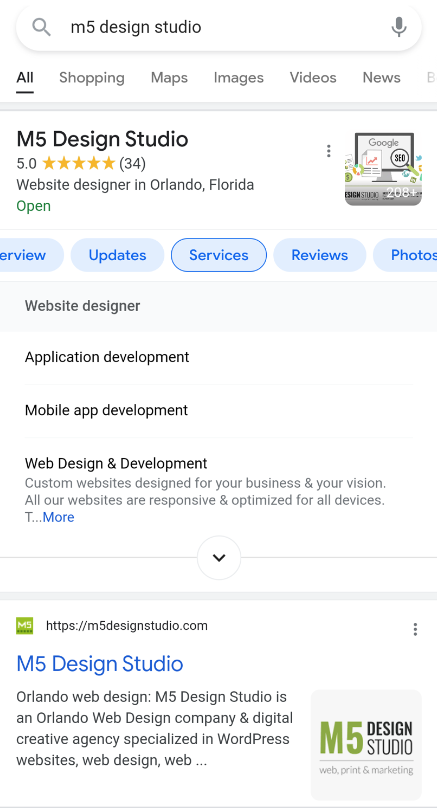Click the green M5 site favicon

point(25,626)
